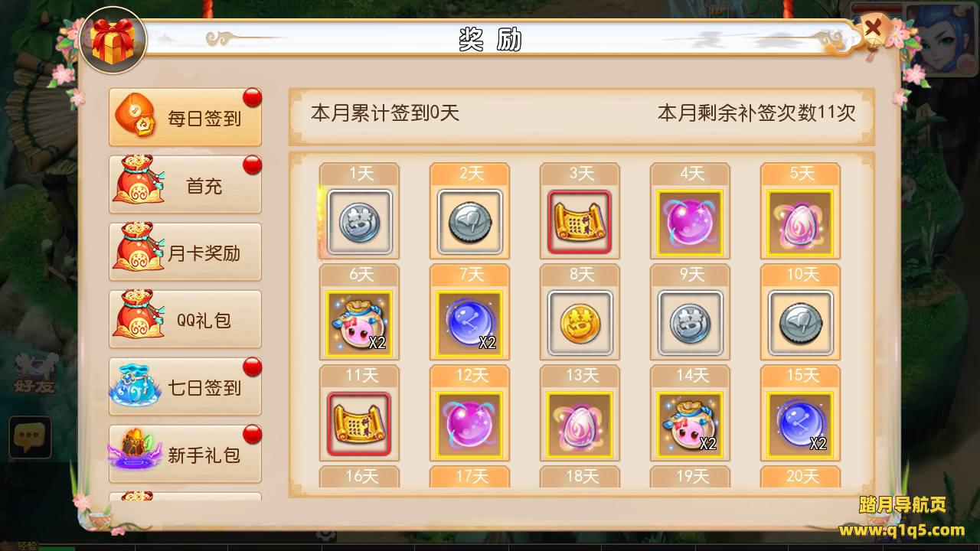Tap the day 11 scroll reward
980x551 pixels.
359,425
